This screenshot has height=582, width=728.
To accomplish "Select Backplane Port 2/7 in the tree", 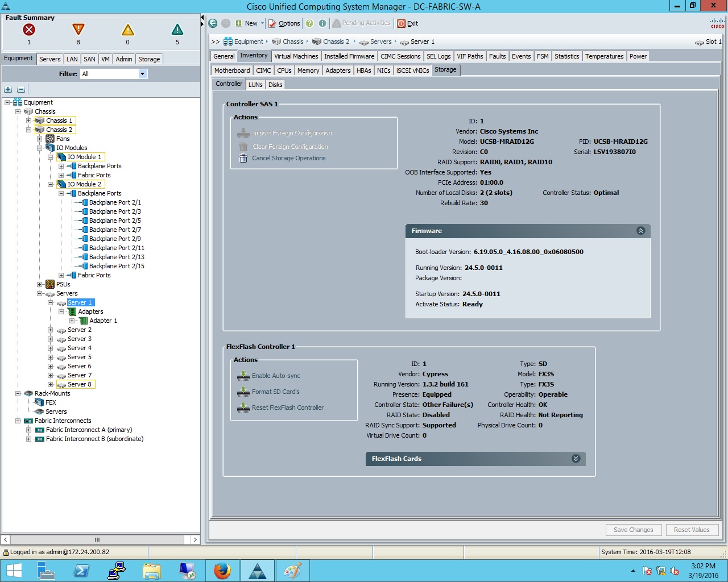I will click(x=114, y=230).
